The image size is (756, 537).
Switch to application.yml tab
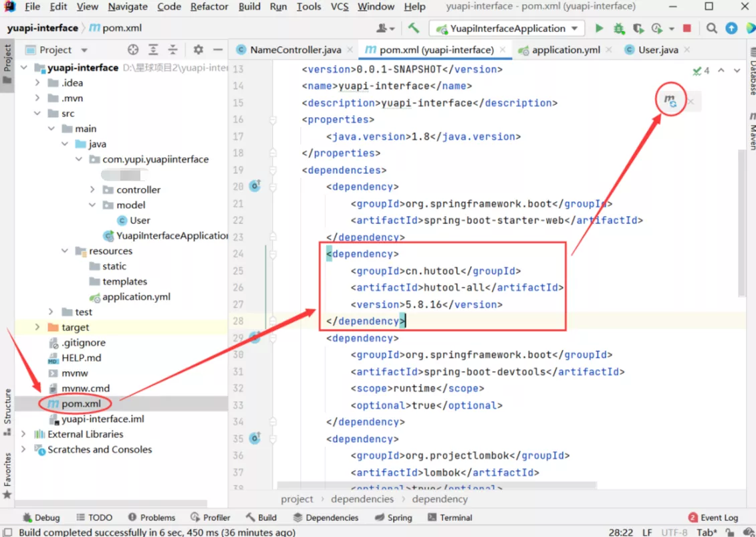point(565,49)
